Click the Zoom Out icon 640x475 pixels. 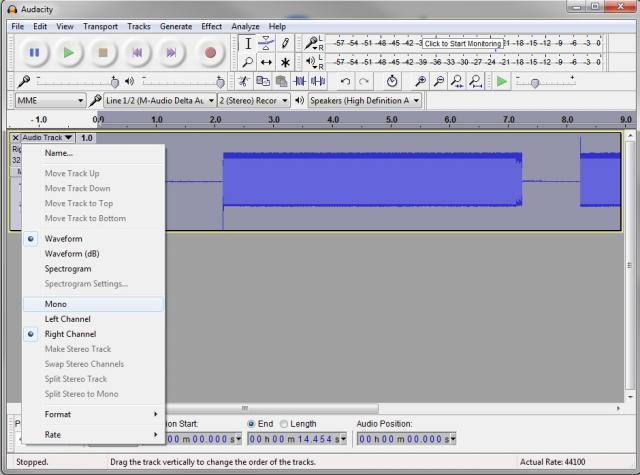pyautogui.click(x=439, y=82)
